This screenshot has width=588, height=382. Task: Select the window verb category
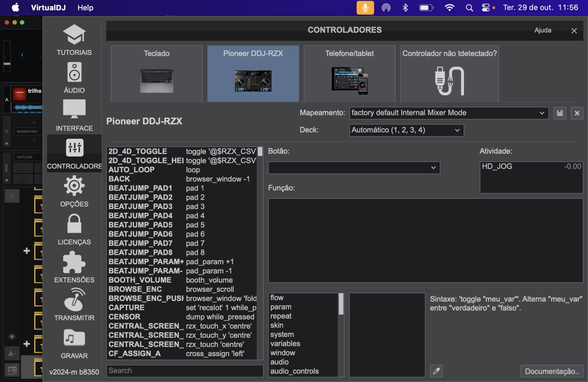point(303,353)
